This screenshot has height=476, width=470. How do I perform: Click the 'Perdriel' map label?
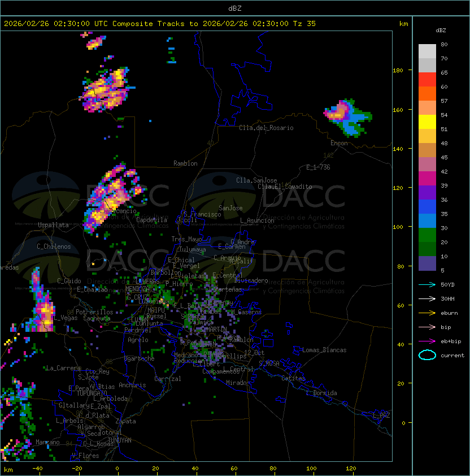pyautogui.click(x=138, y=330)
